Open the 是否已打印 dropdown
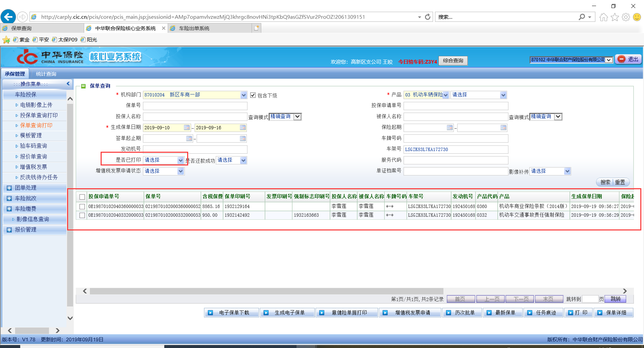644x348 pixels. point(180,160)
